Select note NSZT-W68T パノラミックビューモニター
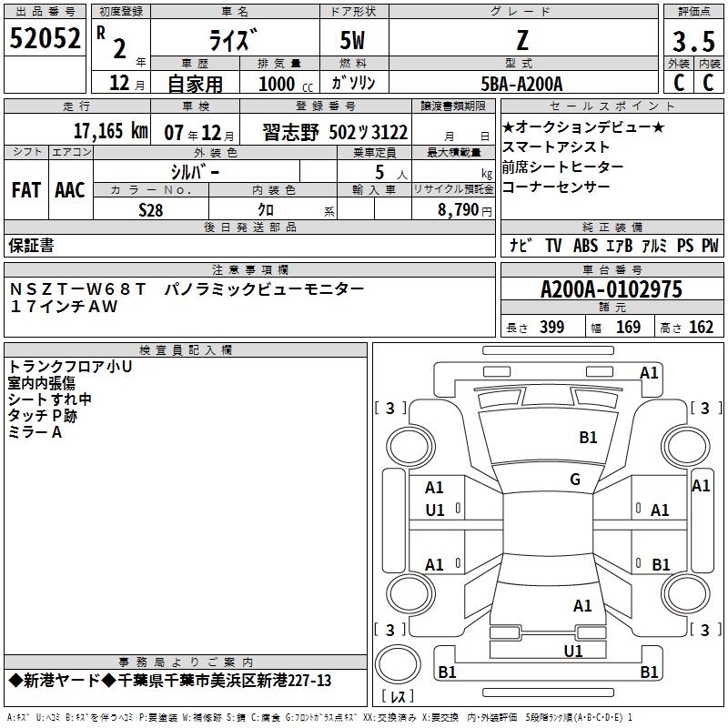Viewport: 728px width, 728px height. [187, 289]
